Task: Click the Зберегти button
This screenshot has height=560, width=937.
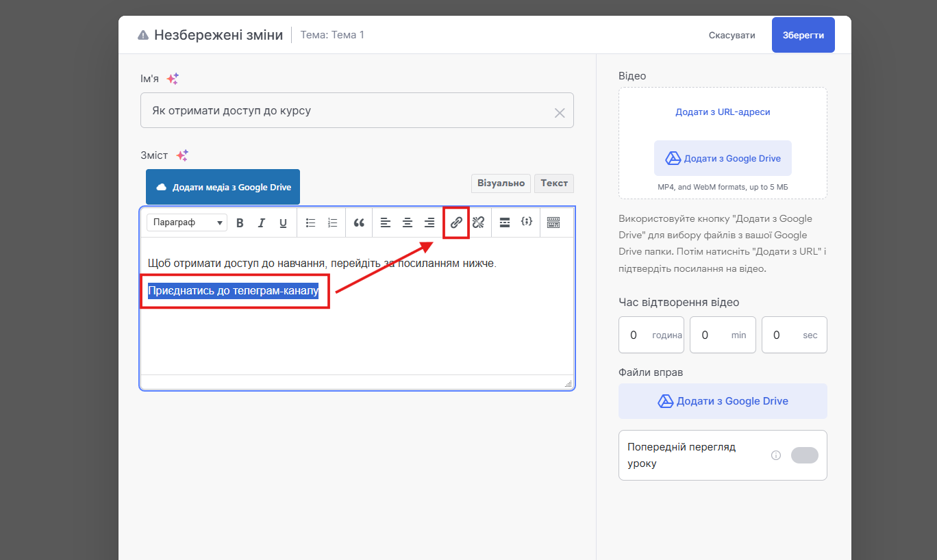Action: [x=803, y=35]
